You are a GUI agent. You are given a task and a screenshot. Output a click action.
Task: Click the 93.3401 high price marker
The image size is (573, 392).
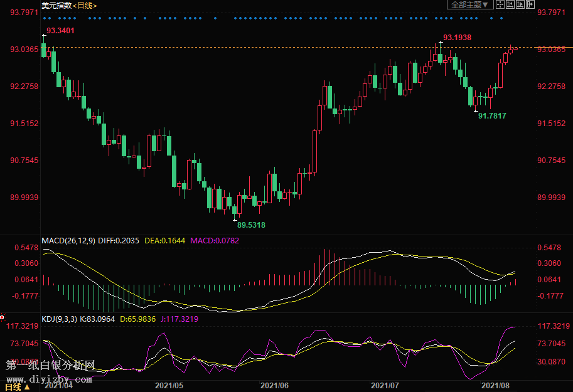(60, 30)
